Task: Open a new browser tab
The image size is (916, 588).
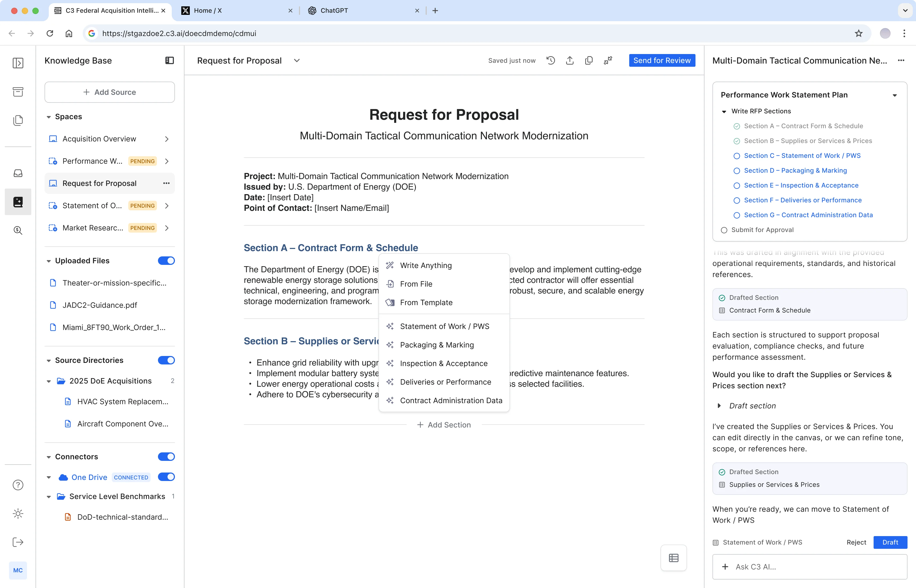Action: click(435, 11)
